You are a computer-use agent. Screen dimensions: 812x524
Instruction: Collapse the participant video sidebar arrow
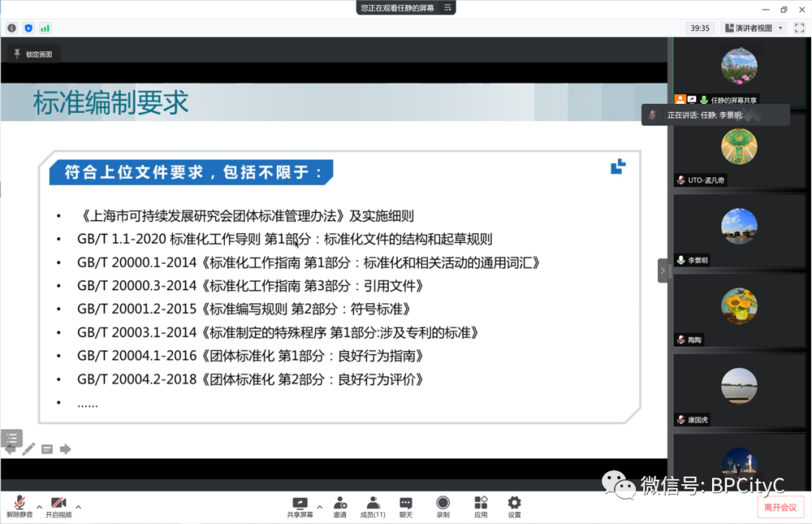662,271
